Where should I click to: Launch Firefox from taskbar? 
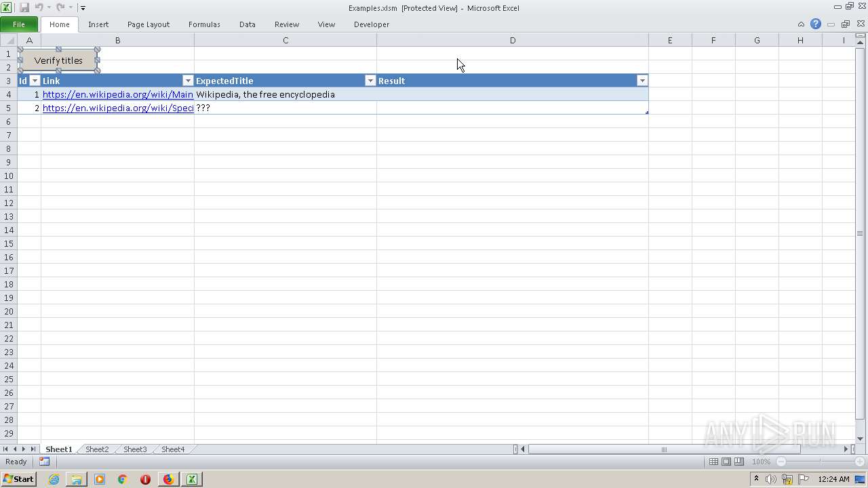coord(168,479)
